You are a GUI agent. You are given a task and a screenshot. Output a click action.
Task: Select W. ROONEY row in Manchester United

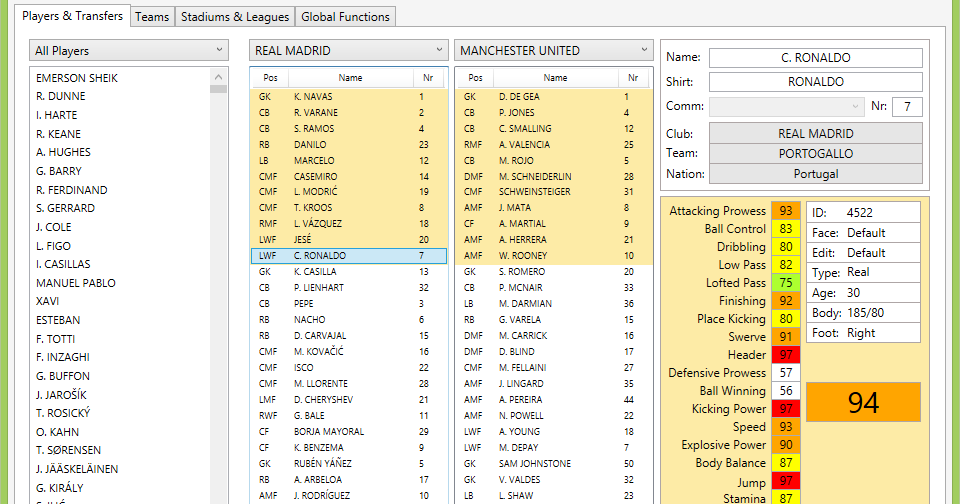pyautogui.click(x=554, y=255)
